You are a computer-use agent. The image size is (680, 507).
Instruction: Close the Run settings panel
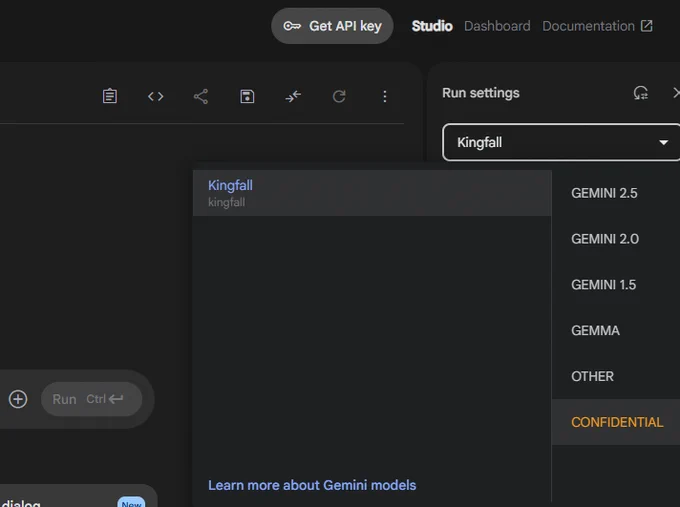pos(676,93)
